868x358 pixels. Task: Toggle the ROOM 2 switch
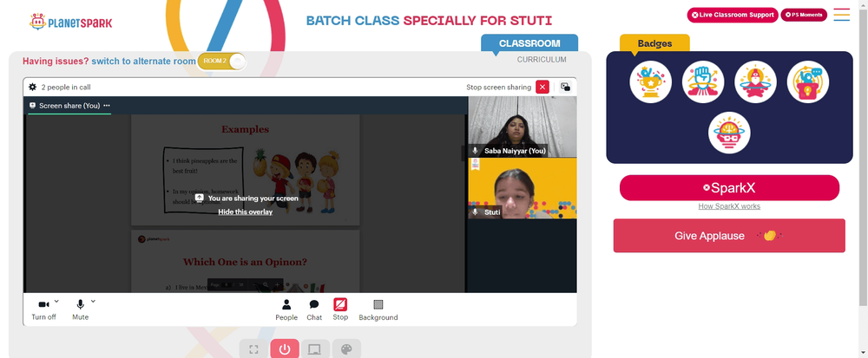221,61
